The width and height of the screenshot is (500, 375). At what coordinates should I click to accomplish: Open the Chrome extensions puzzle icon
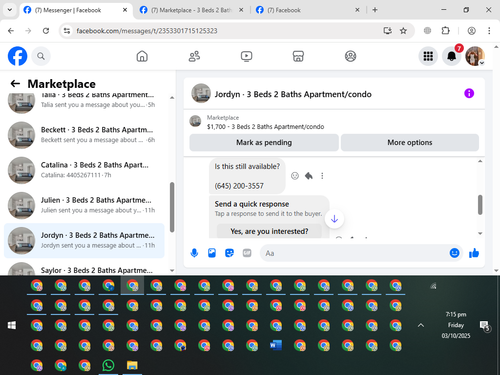[x=445, y=31]
